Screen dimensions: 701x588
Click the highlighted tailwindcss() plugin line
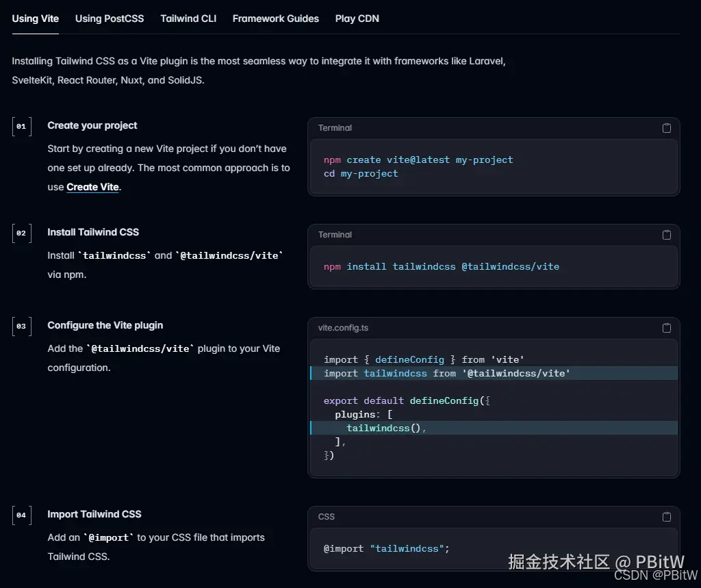tap(494, 428)
